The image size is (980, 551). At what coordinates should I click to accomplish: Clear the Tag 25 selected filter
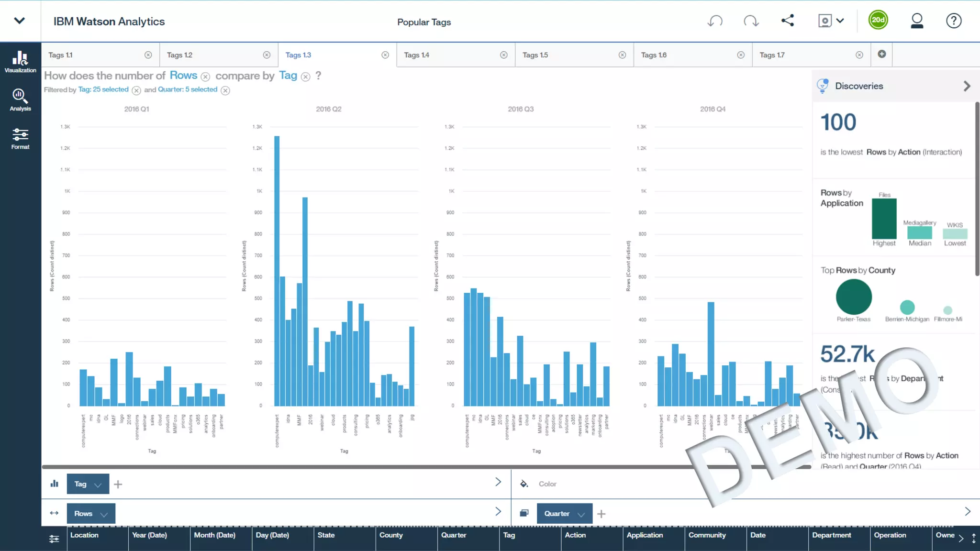point(136,90)
